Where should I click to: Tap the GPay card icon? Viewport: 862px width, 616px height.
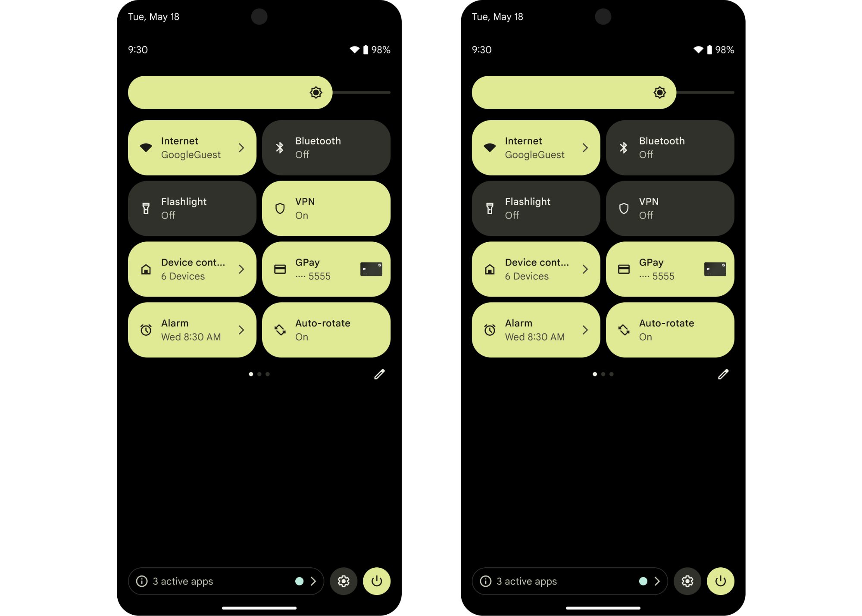pos(371,269)
